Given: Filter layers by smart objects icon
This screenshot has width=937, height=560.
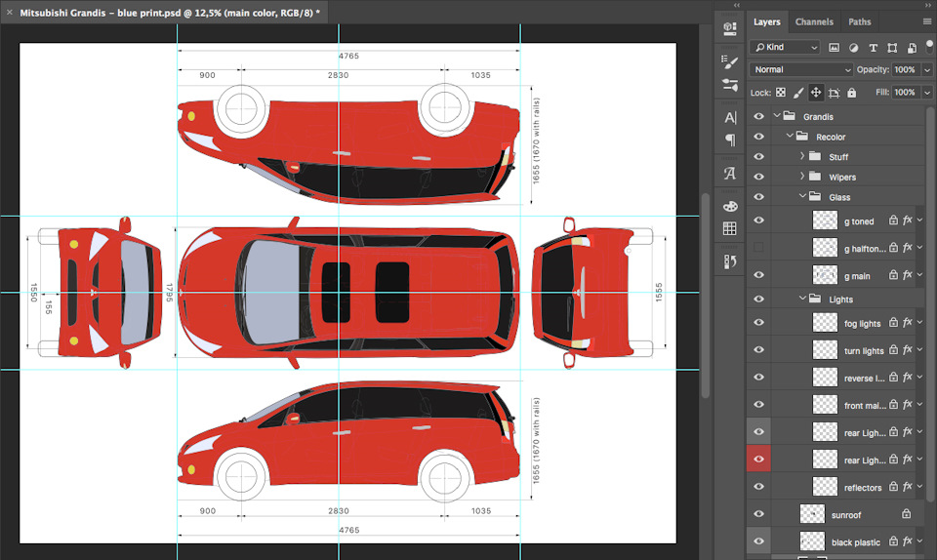Looking at the screenshot, I should (x=912, y=47).
